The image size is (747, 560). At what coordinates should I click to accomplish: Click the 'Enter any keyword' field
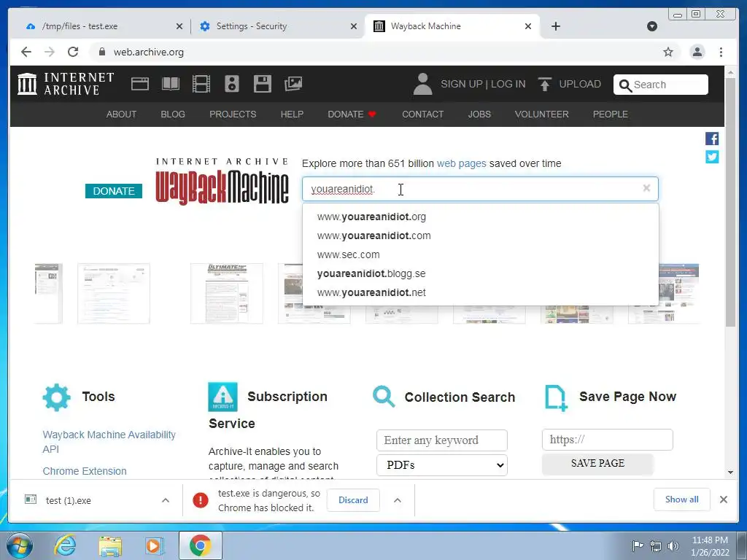441,440
